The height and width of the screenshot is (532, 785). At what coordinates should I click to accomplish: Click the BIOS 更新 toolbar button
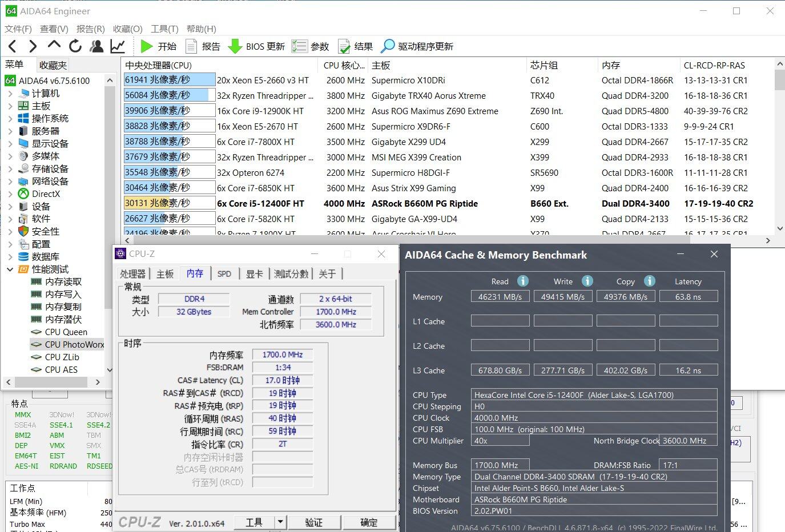(256, 46)
